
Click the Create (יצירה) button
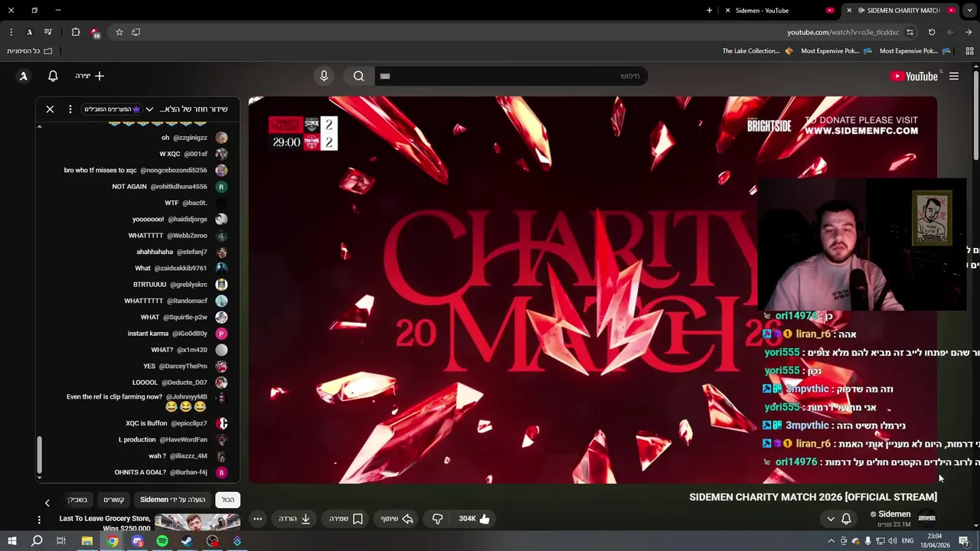(x=90, y=76)
